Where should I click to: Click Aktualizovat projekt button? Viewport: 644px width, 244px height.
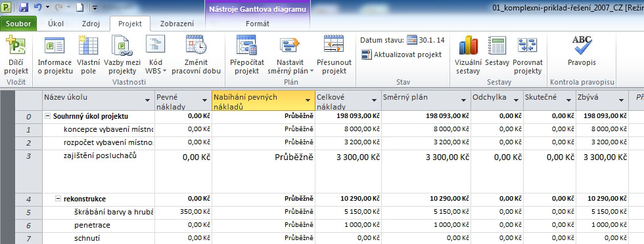coord(402,54)
